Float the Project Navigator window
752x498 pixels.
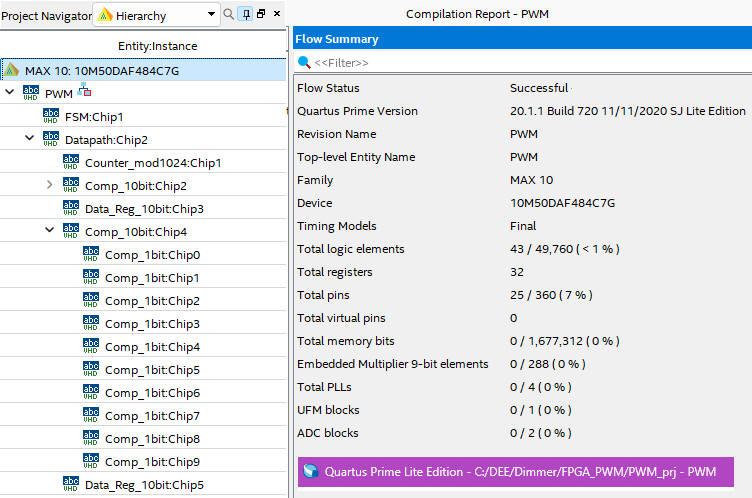(261, 15)
